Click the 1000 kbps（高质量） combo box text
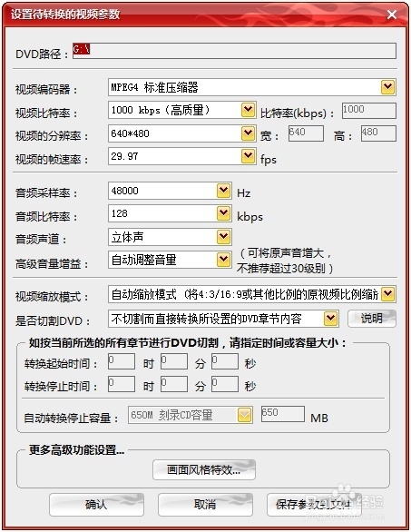This screenshot has height=532, width=411. [161, 110]
